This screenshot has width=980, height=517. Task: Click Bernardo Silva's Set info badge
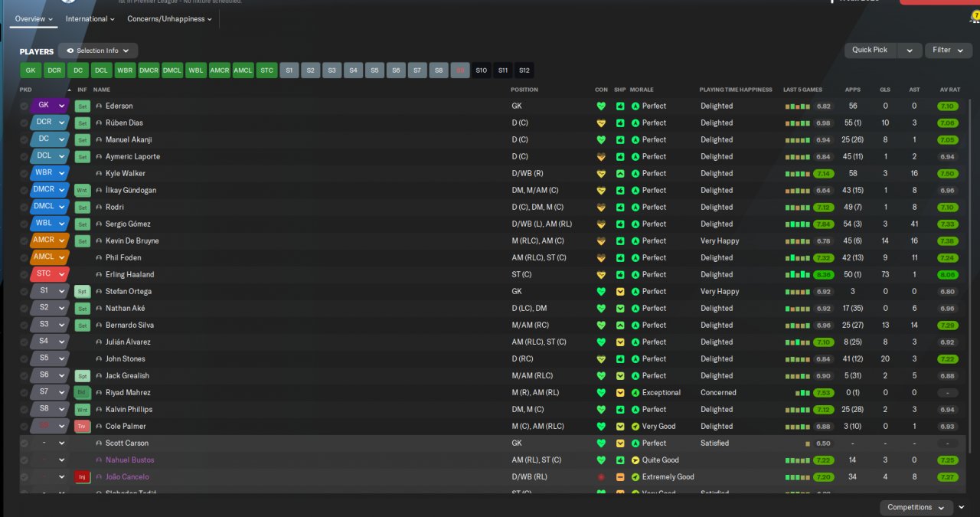(82, 325)
